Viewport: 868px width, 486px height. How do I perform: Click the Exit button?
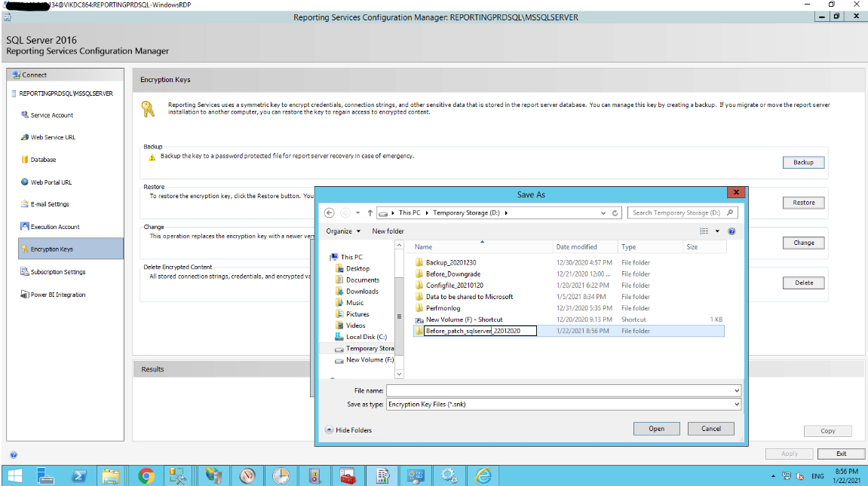pos(842,454)
